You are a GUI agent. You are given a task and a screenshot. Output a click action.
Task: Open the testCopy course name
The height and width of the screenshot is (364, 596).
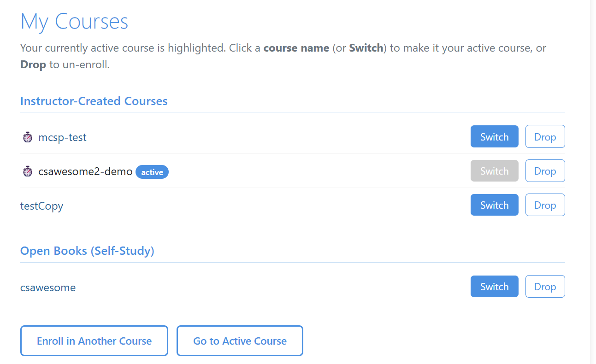[41, 206]
